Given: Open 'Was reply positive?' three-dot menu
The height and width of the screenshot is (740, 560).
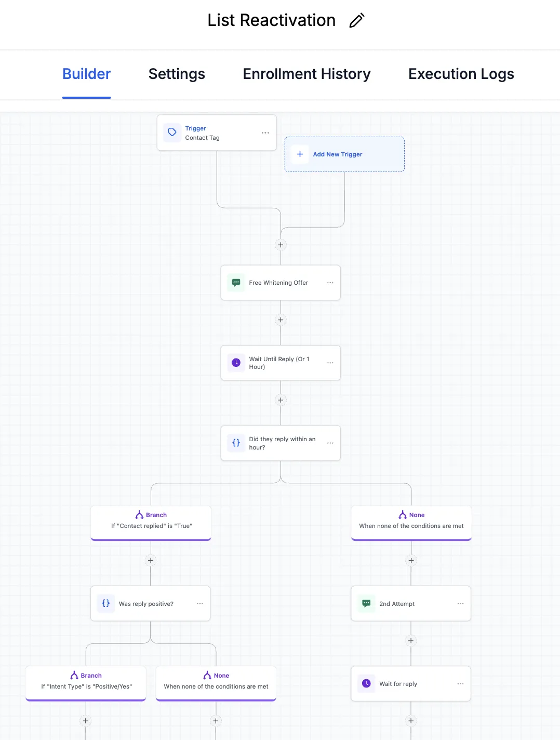Looking at the screenshot, I should click(x=200, y=603).
